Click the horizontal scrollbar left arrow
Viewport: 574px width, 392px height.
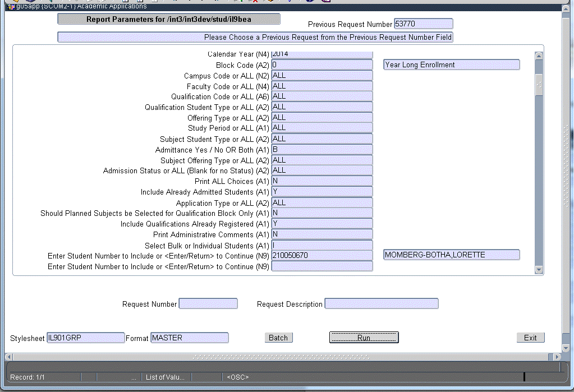tap(8, 357)
